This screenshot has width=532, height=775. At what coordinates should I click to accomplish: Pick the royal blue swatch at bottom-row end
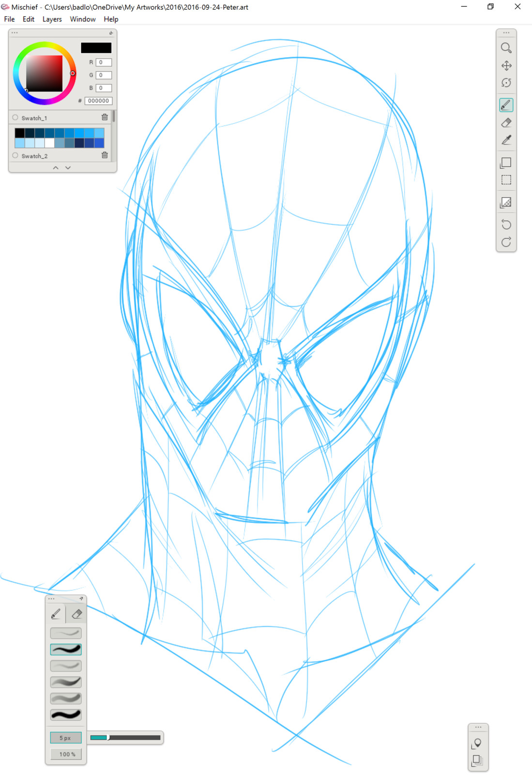99,143
